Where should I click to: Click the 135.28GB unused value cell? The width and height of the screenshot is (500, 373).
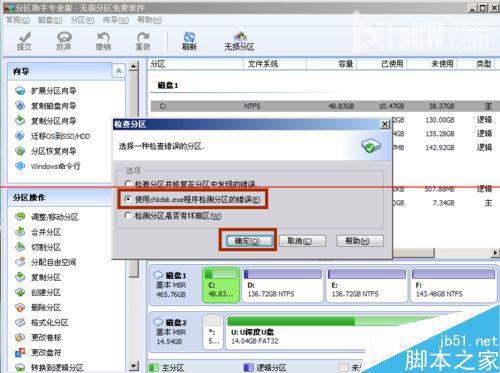[x=440, y=134]
